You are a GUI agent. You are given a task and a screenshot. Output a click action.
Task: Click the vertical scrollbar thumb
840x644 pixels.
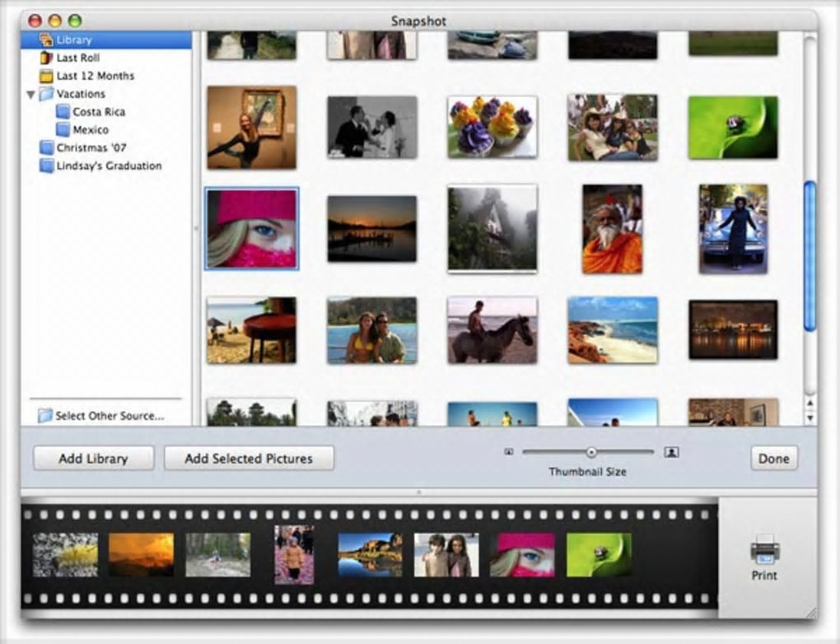(810, 256)
